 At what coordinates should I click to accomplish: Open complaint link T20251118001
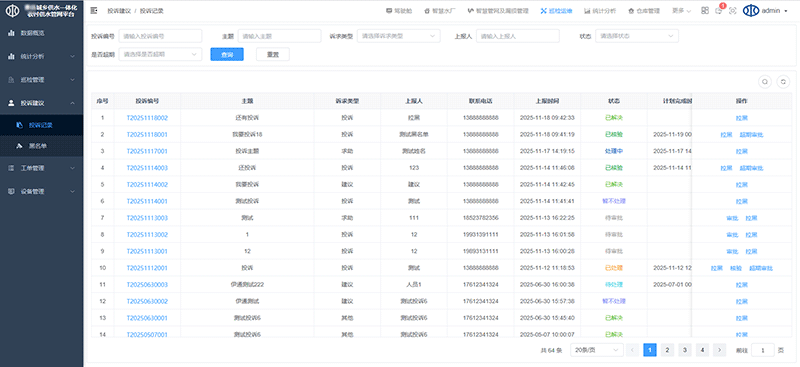[x=147, y=135]
